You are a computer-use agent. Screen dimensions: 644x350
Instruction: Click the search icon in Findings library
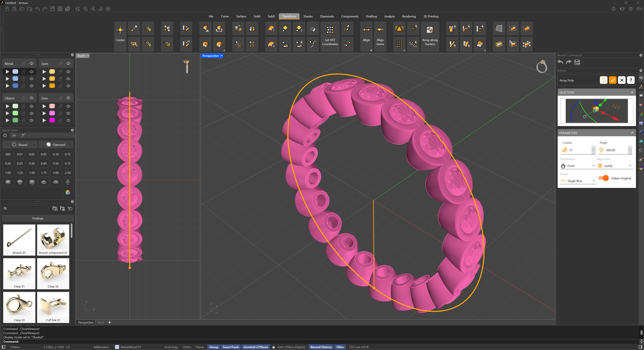[5, 208]
